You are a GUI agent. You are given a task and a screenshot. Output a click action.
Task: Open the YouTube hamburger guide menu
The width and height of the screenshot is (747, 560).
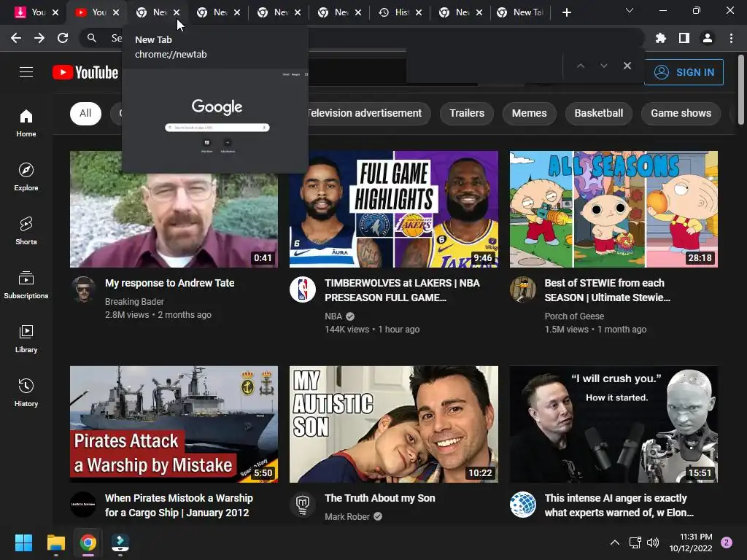coord(26,72)
